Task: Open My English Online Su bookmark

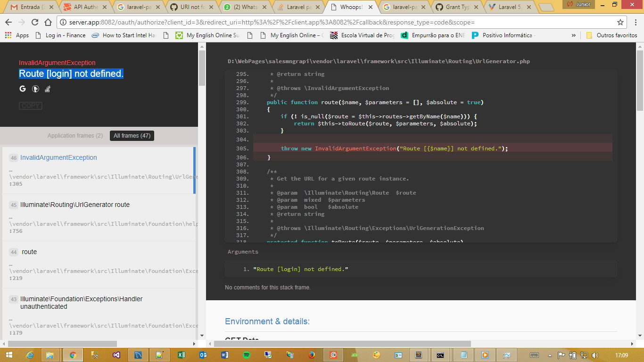Action: [207, 35]
